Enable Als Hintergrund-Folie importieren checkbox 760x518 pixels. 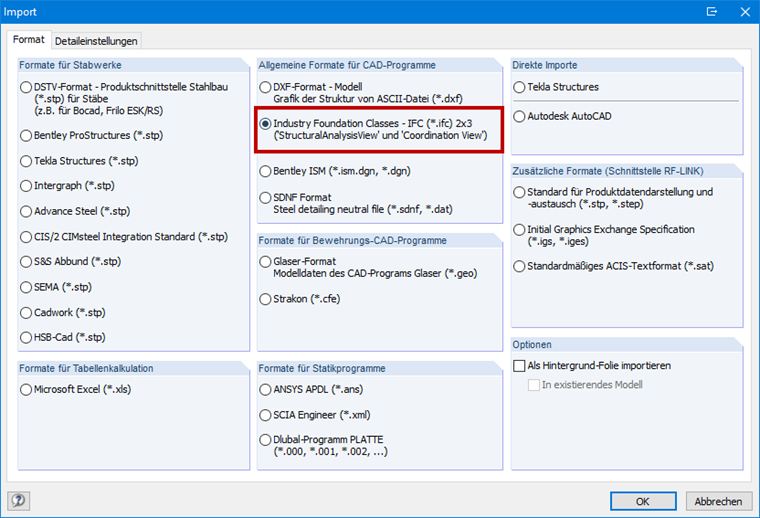519,366
